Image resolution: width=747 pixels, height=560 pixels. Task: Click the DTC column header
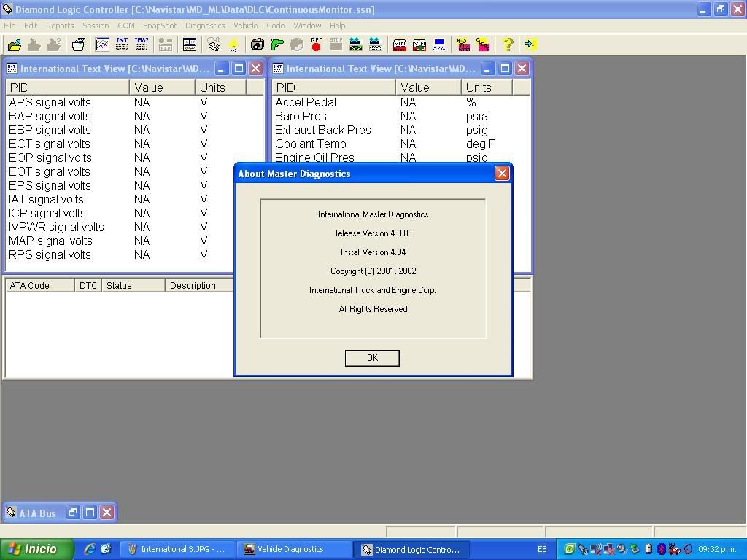[x=88, y=285]
